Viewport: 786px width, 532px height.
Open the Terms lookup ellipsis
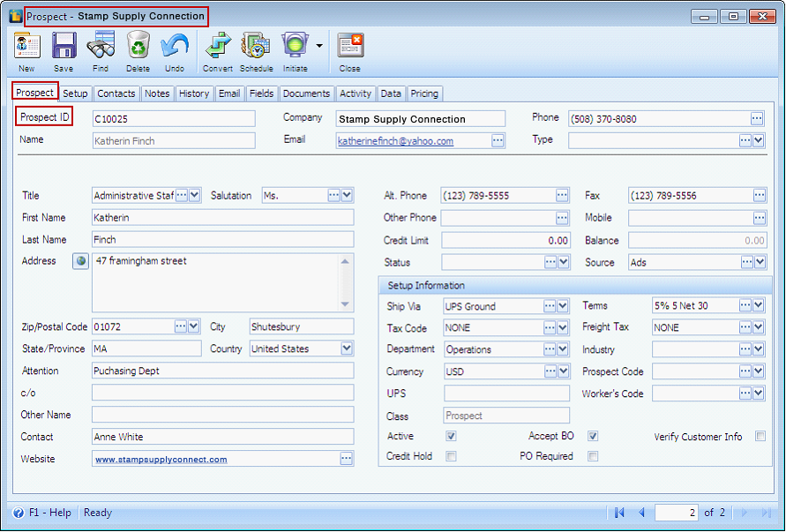[x=746, y=305]
